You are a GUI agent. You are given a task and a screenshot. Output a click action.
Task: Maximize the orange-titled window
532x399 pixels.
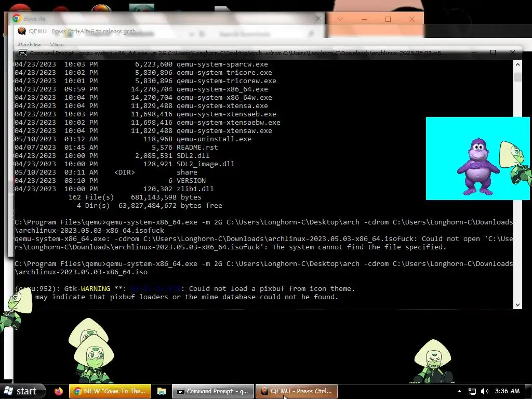point(388,19)
